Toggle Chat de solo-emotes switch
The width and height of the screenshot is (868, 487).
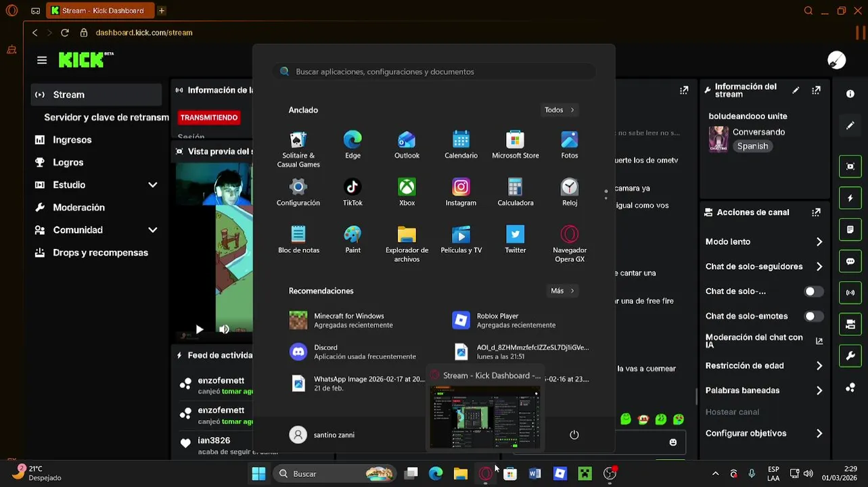(813, 316)
